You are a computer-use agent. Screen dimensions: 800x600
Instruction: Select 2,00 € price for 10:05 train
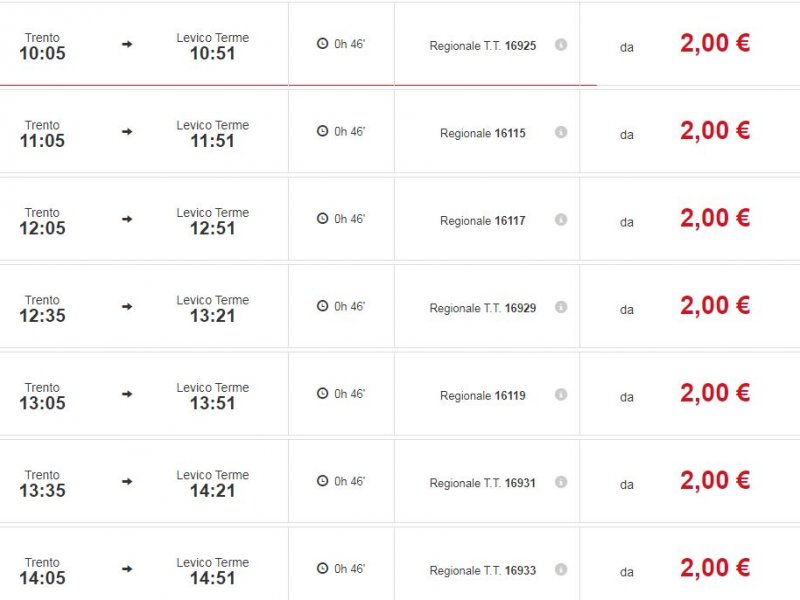click(715, 43)
